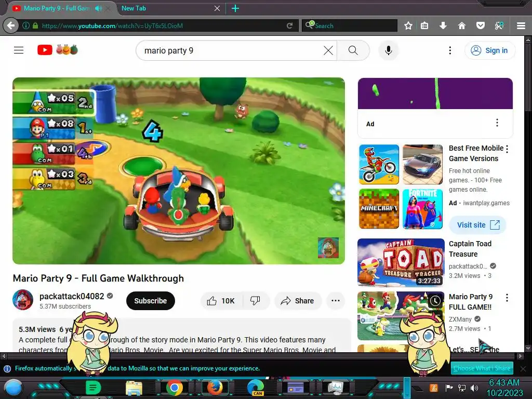The width and height of the screenshot is (532, 399).
Task: Open more actions ellipsis below video
Action: pos(336,301)
